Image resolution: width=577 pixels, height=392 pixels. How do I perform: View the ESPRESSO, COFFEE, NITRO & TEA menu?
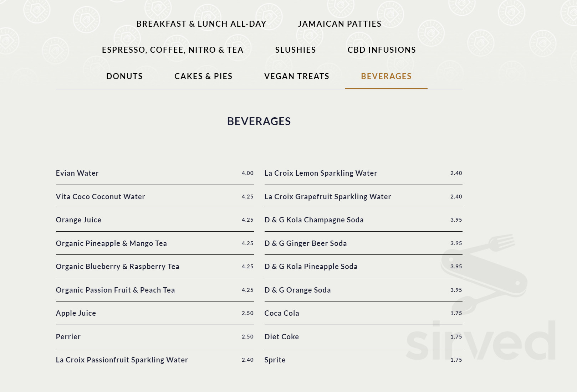[x=172, y=50]
